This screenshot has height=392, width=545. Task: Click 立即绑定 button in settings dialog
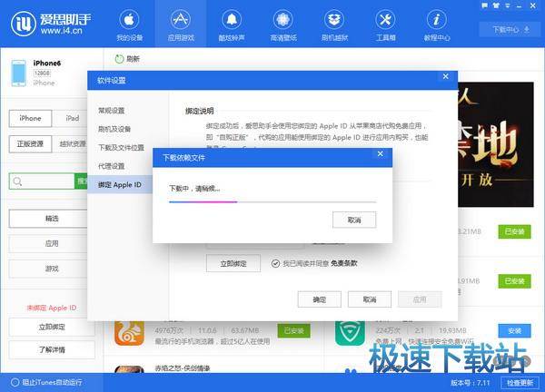point(233,263)
